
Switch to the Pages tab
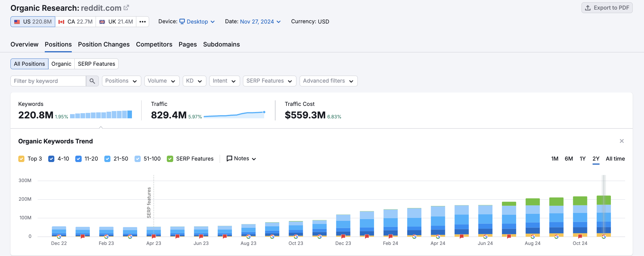[188, 45]
